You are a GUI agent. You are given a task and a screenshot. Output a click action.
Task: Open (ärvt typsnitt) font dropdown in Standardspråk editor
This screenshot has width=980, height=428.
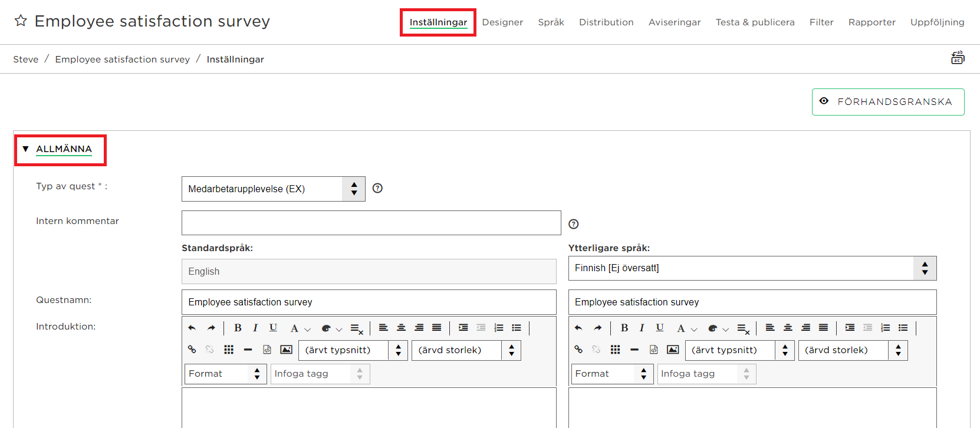click(x=353, y=350)
